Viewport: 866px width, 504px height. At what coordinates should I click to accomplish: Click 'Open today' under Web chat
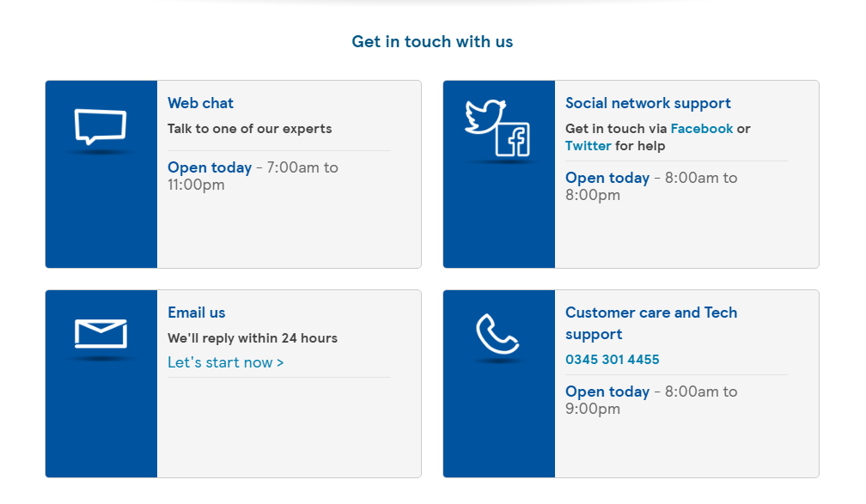click(210, 167)
